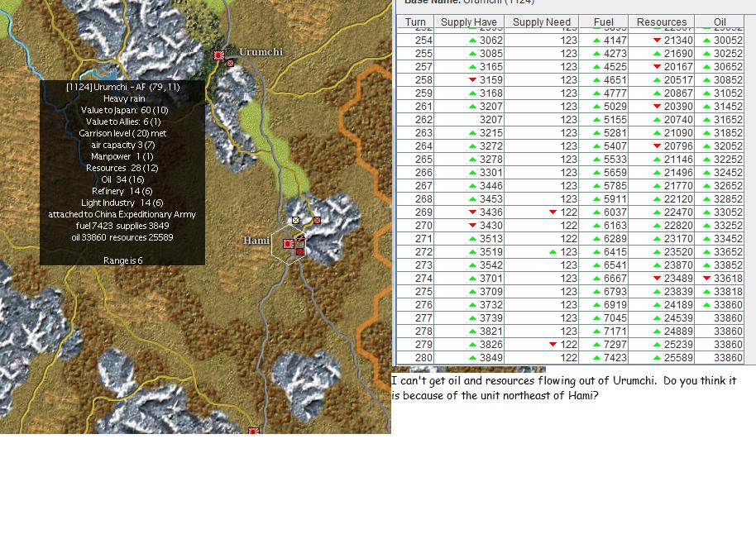Click the Urumchi map label

click(x=261, y=52)
